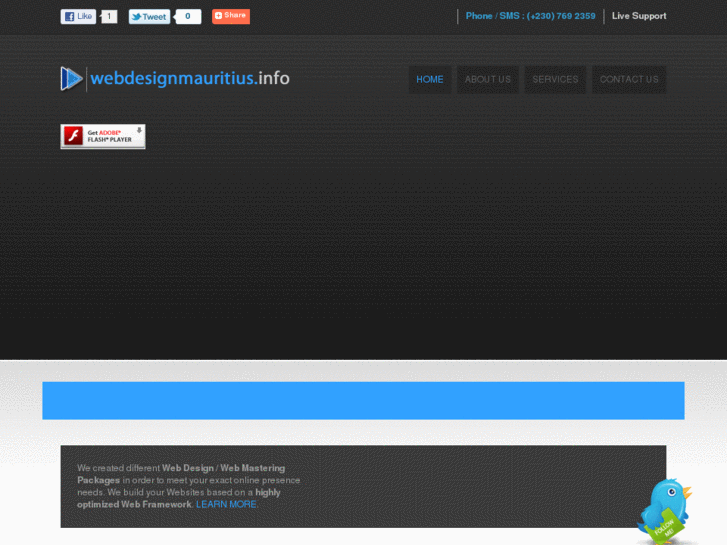
Task: Click the blue play arrow logo icon
Action: (x=71, y=79)
